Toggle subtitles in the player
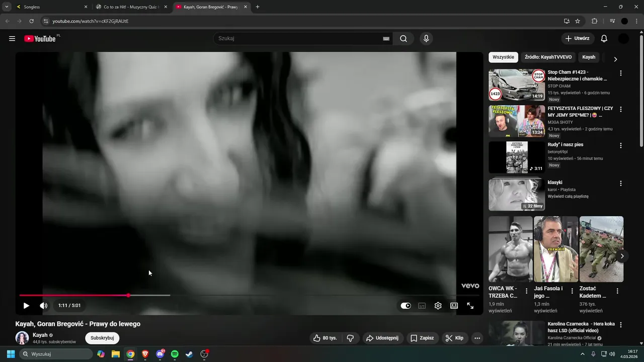Viewport: 644px width, 362px height. pyautogui.click(x=422, y=306)
